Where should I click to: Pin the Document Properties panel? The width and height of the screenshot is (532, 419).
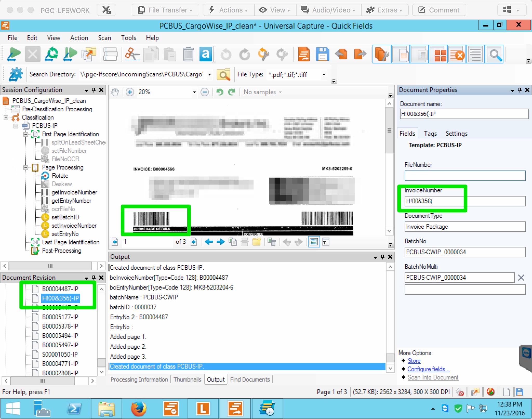tap(520, 90)
